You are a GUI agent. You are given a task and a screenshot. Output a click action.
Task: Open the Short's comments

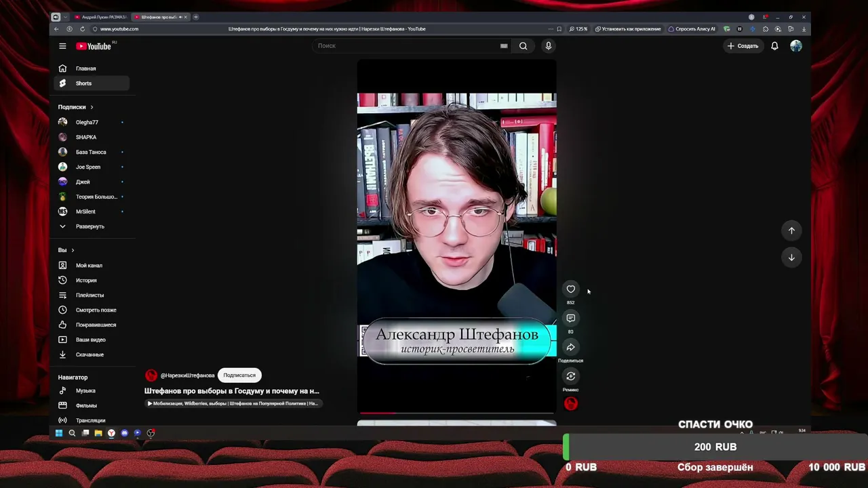coord(571,319)
